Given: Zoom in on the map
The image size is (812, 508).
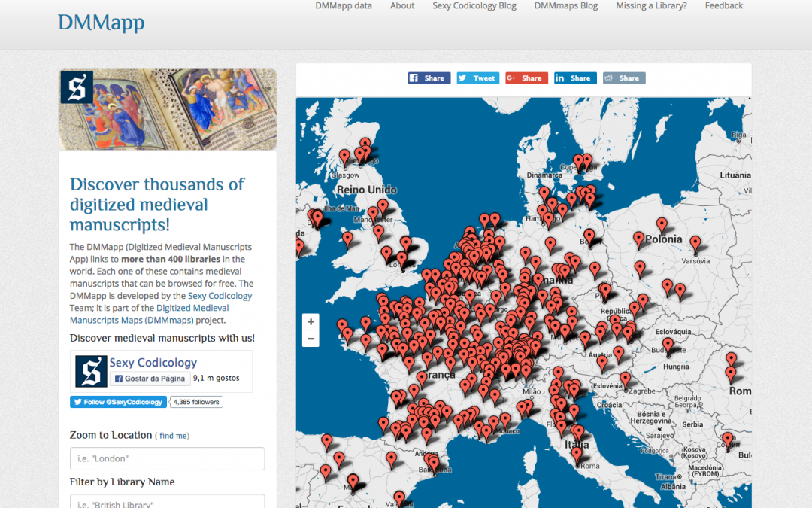Looking at the screenshot, I should (311, 321).
